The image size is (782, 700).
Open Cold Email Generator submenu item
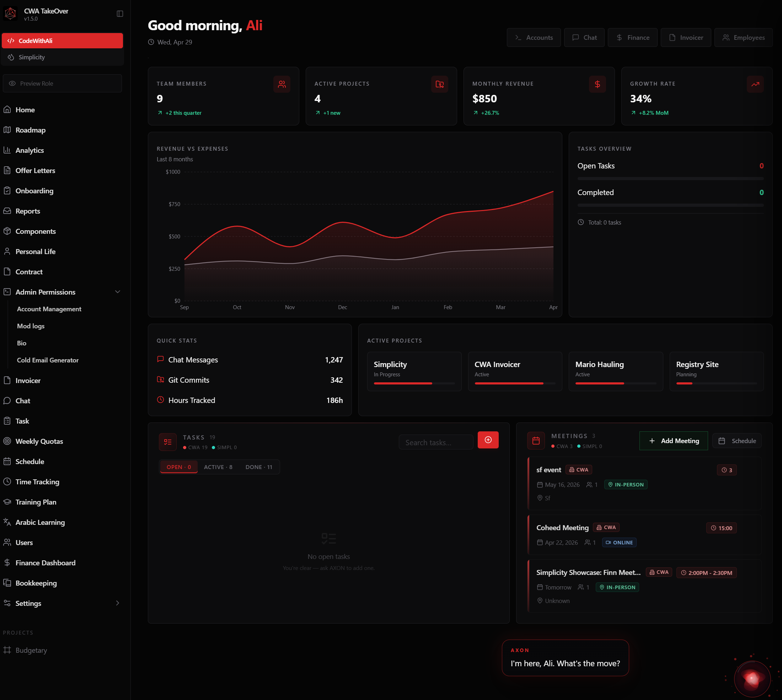point(48,360)
